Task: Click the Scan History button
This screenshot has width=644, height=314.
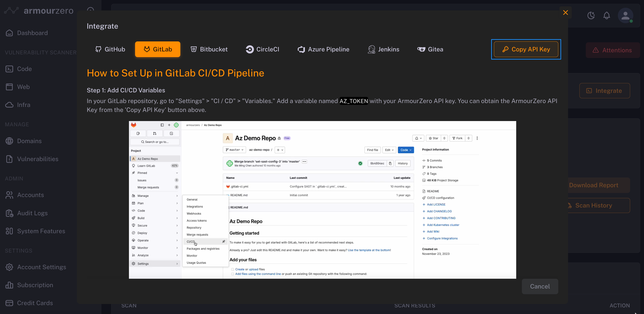Action: click(x=598, y=205)
